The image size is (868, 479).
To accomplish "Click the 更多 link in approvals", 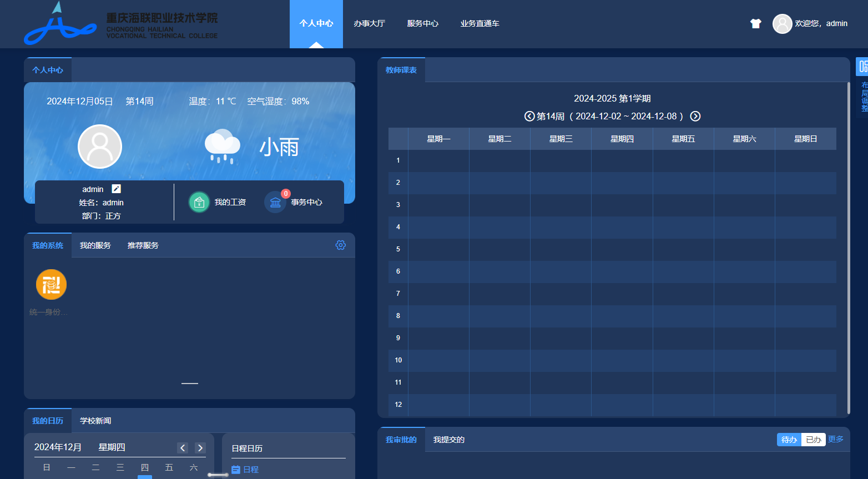I will pos(835,440).
